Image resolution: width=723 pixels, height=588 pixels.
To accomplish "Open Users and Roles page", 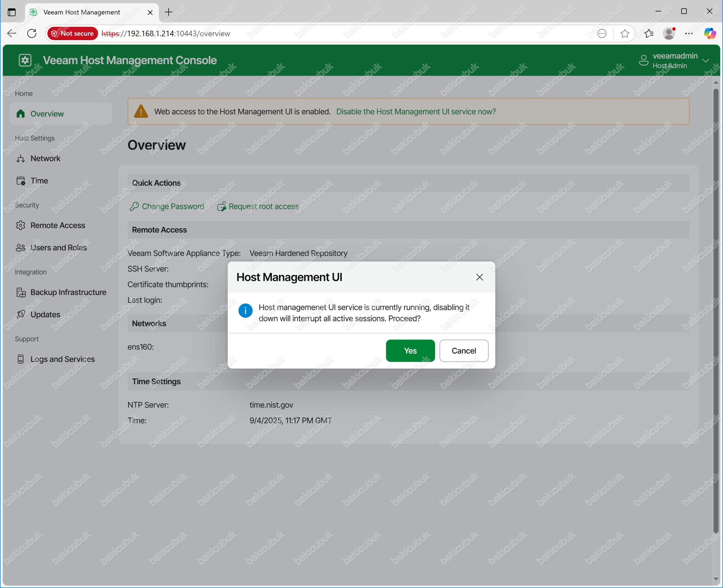I will (x=61, y=248).
